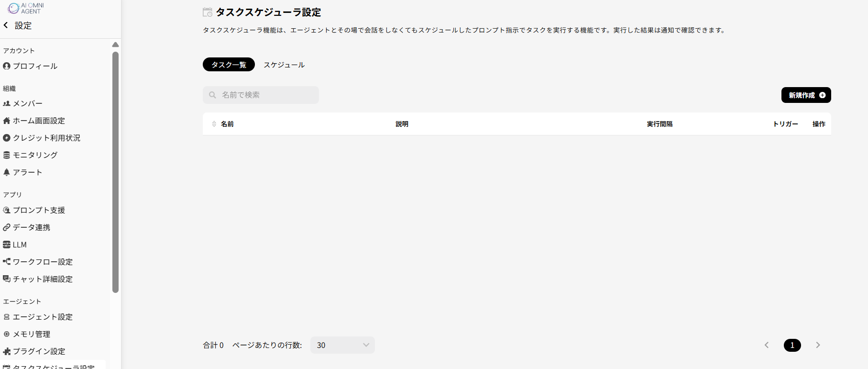
Task: Click the プロフィール person icon
Action: pyautogui.click(x=7, y=66)
